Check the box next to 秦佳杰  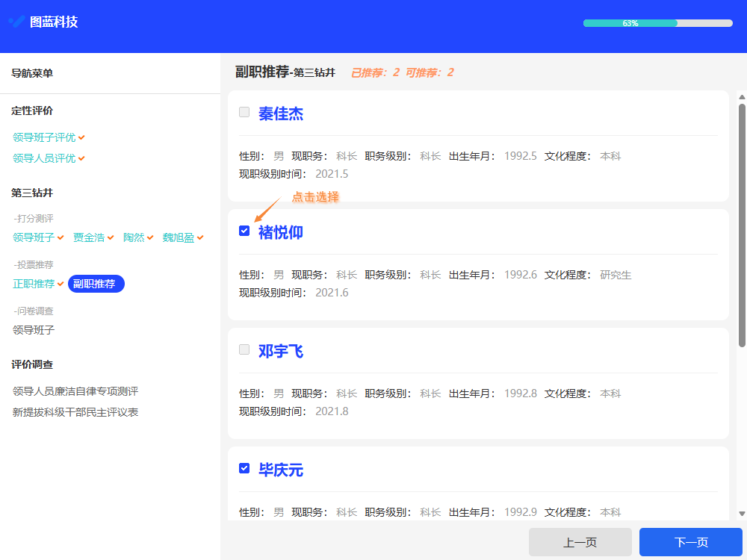pyautogui.click(x=244, y=112)
